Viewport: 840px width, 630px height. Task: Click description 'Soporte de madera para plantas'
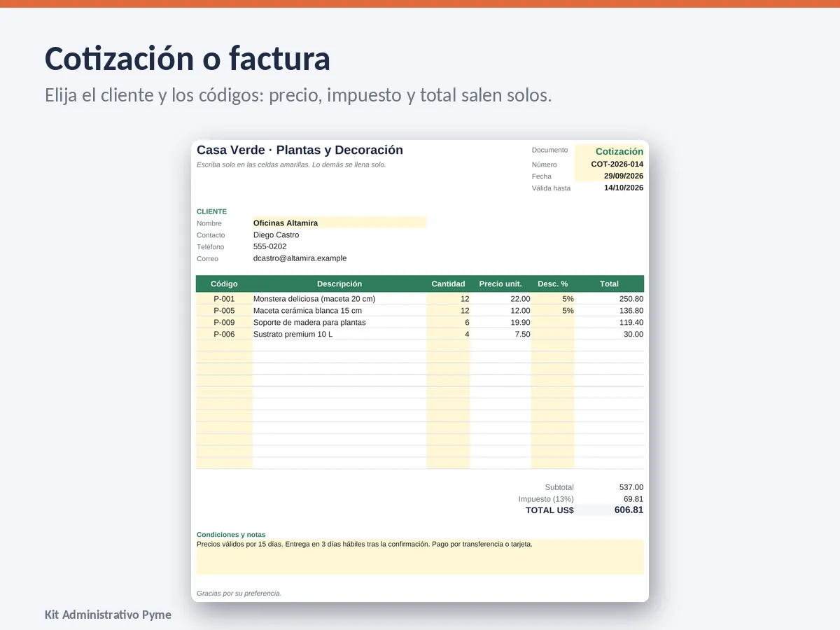(x=309, y=323)
